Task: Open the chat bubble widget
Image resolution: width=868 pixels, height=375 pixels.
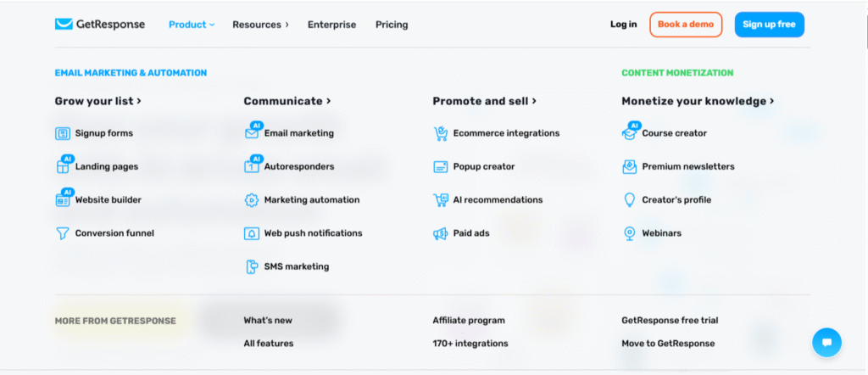Action: pyautogui.click(x=826, y=342)
